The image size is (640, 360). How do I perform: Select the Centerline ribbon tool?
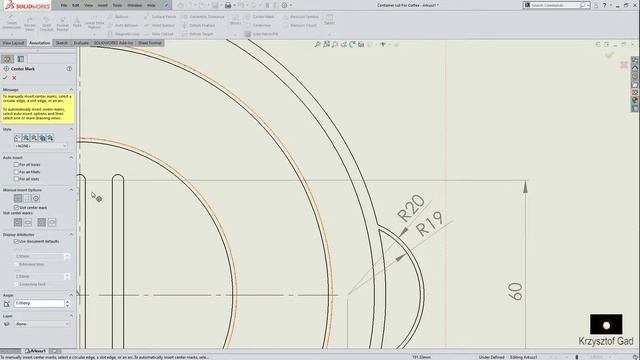click(x=258, y=25)
